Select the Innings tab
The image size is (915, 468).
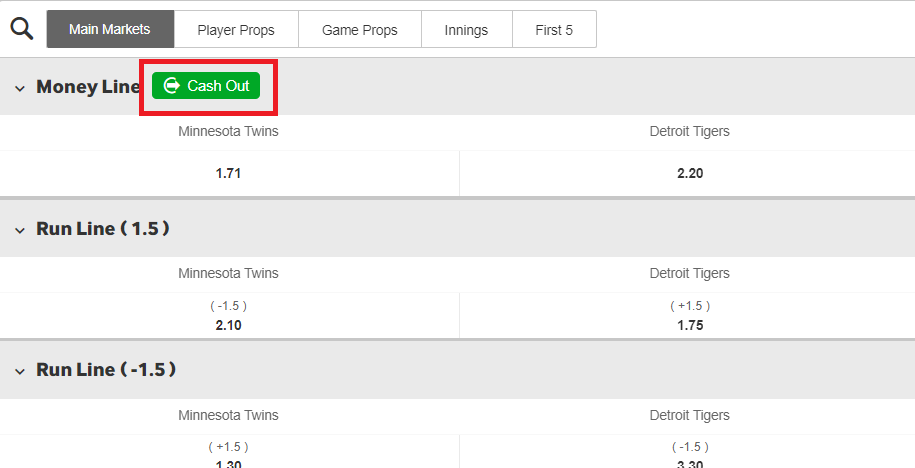pyautogui.click(x=467, y=29)
